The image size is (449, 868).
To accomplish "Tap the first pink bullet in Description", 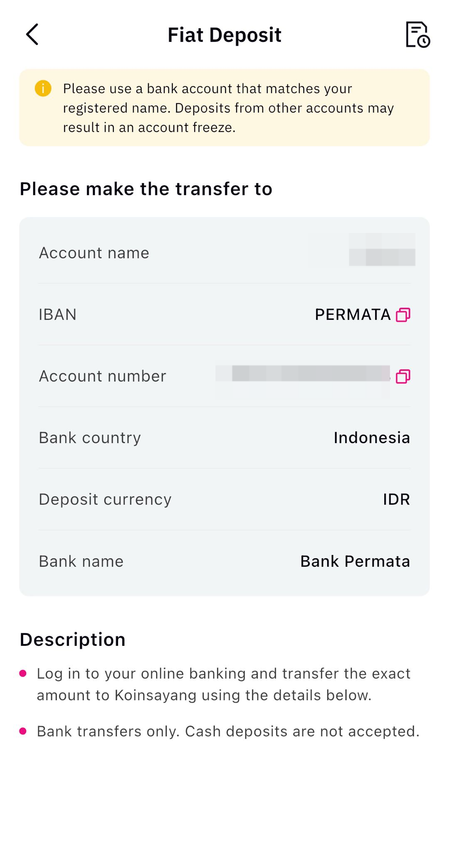I will 23,673.
